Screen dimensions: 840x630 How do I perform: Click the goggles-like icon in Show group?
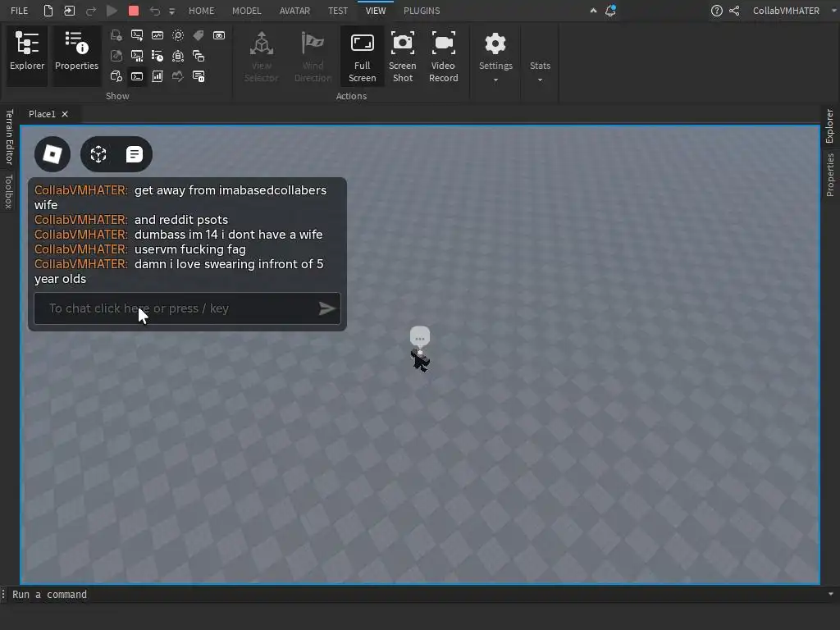(219, 35)
